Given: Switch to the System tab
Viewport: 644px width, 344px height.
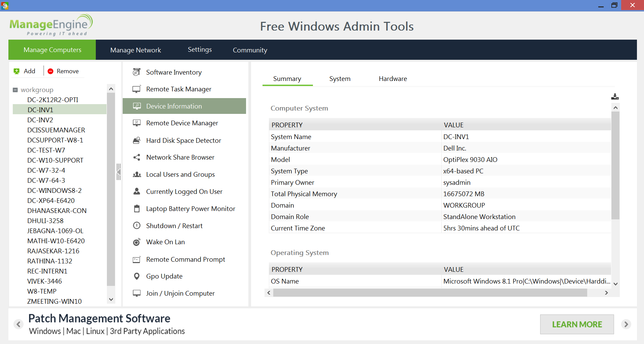Looking at the screenshot, I should click(x=340, y=79).
